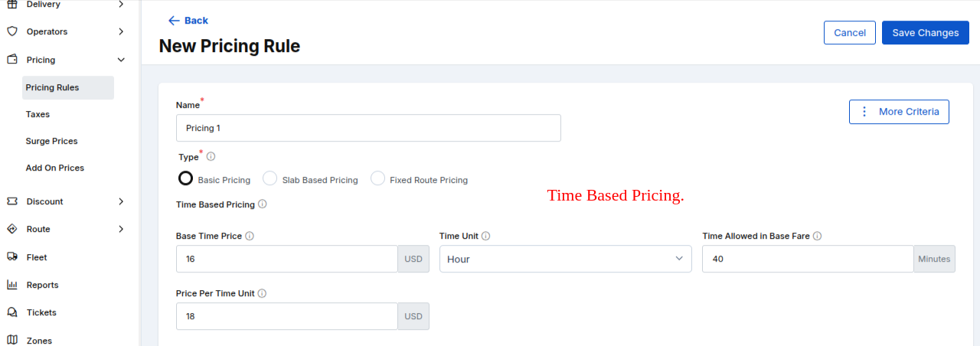
Task: Click the Fleet truck icon in sidebar
Action: [12, 257]
